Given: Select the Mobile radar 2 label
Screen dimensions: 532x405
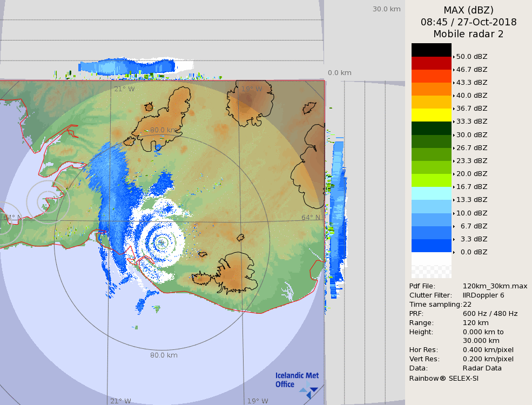Looking at the screenshot, I should (468, 34).
